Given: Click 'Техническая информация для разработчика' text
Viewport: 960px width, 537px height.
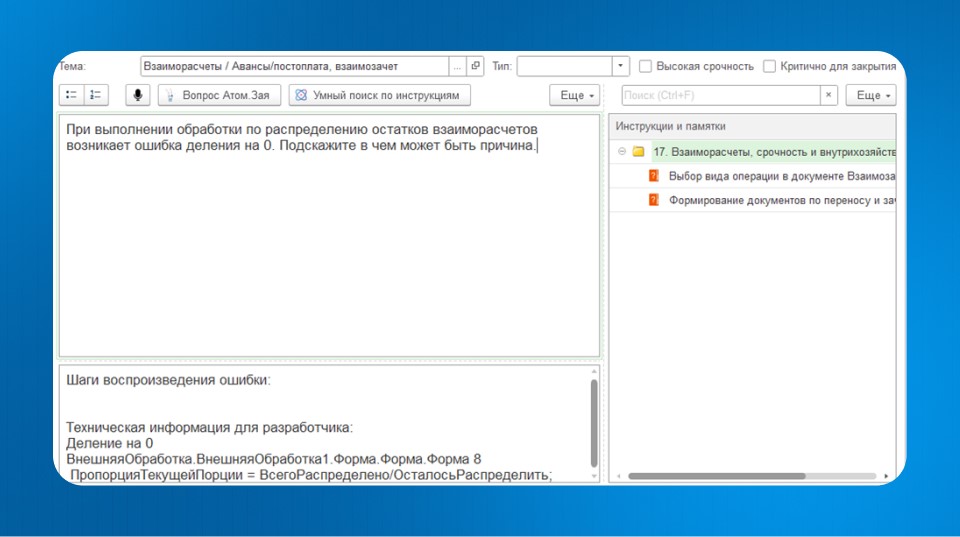Looking at the screenshot, I should [209, 427].
